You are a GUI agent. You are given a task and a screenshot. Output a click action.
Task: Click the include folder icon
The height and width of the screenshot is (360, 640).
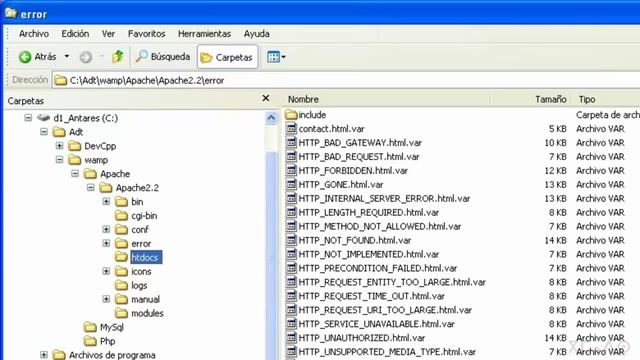[291, 114]
